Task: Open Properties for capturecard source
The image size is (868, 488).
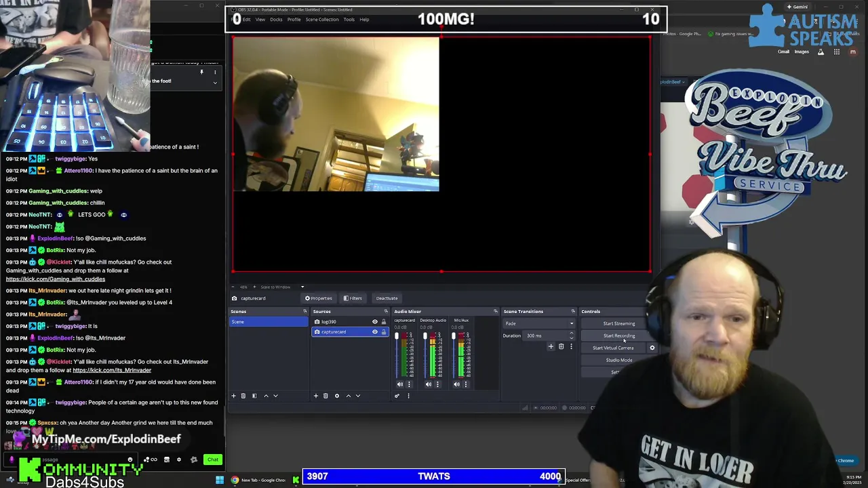Action: 319,298
